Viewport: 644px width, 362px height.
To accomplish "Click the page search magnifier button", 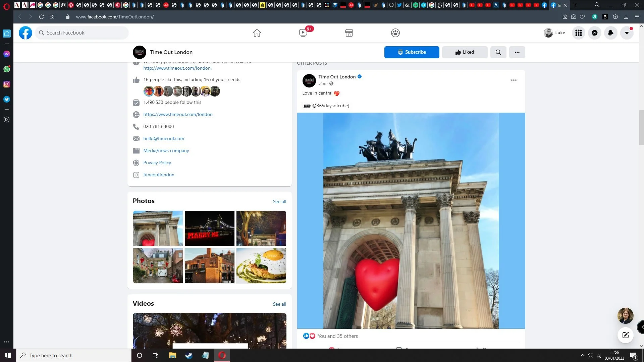I will (x=498, y=52).
